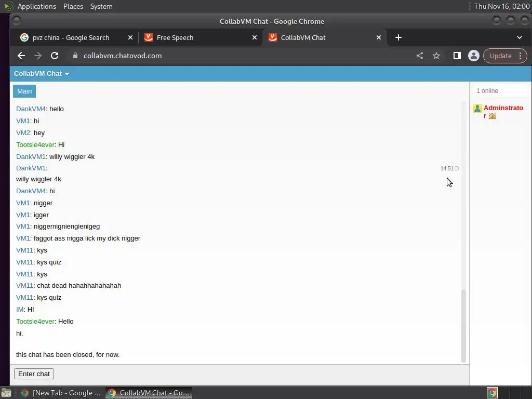This screenshot has height=399, width=532.
Task: Click the Adminstrator user name
Action: [503, 112]
